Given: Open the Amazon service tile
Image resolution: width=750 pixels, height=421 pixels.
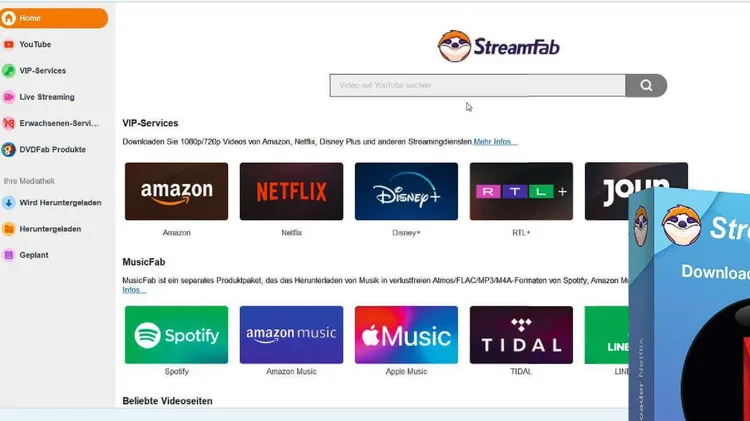Looking at the screenshot, I should (176, 191).
